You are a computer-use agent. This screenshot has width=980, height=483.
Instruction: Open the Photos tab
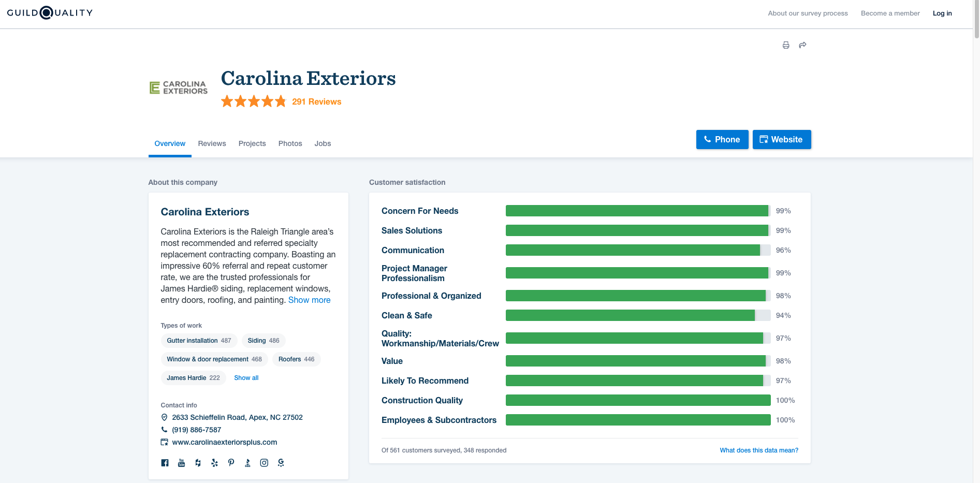click(x=290, y=143)
